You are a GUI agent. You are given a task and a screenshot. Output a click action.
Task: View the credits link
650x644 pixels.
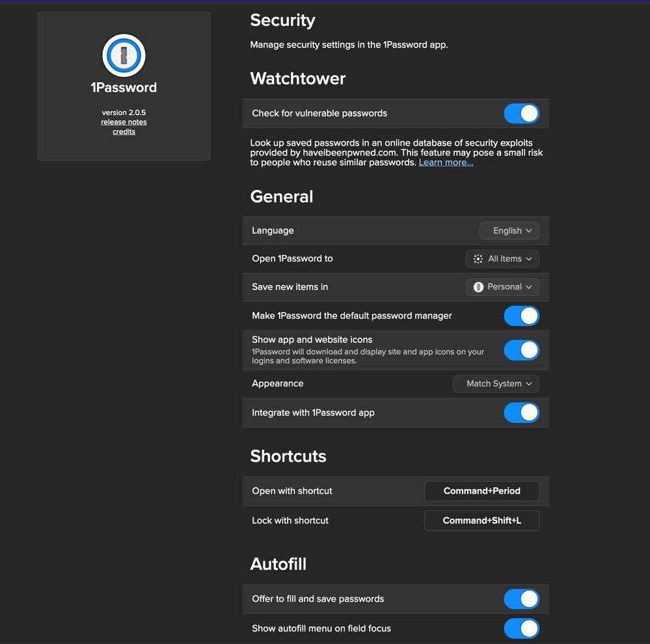coord(124,131)
